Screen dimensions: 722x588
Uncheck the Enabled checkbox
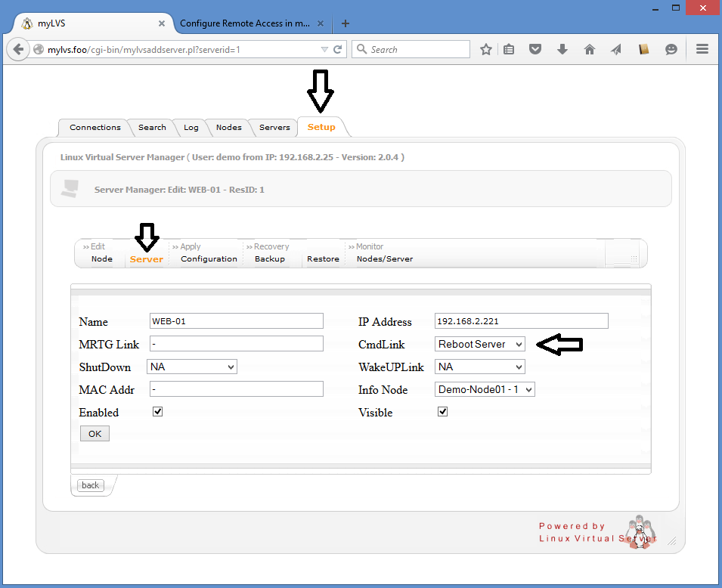pos(158,412)
